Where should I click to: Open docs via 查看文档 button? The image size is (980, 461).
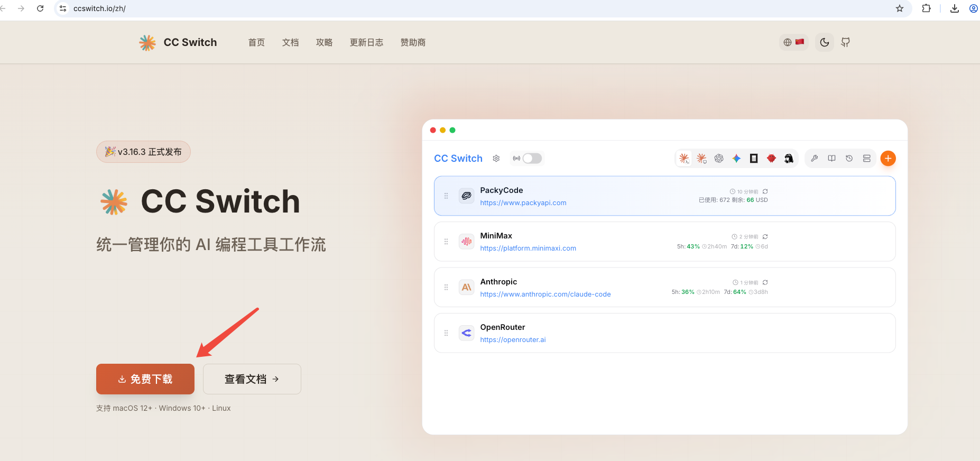point(252,379)
